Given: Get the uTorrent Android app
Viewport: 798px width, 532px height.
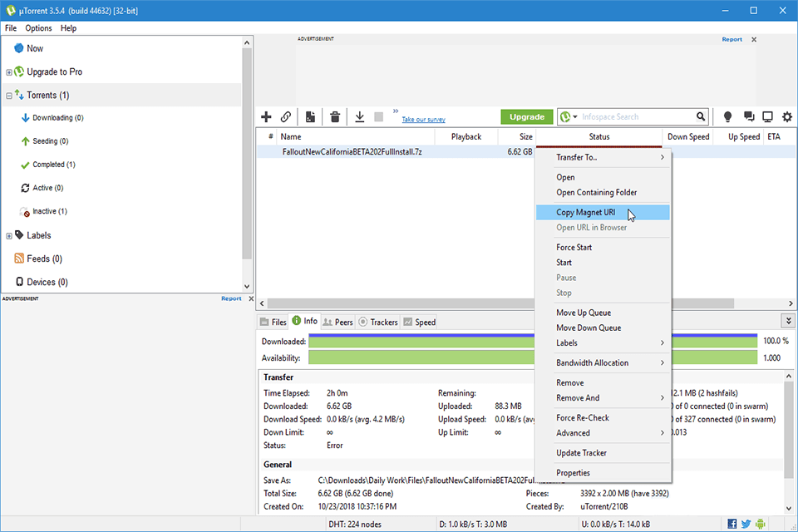Looking at the screenshot, I should [760, 524].
